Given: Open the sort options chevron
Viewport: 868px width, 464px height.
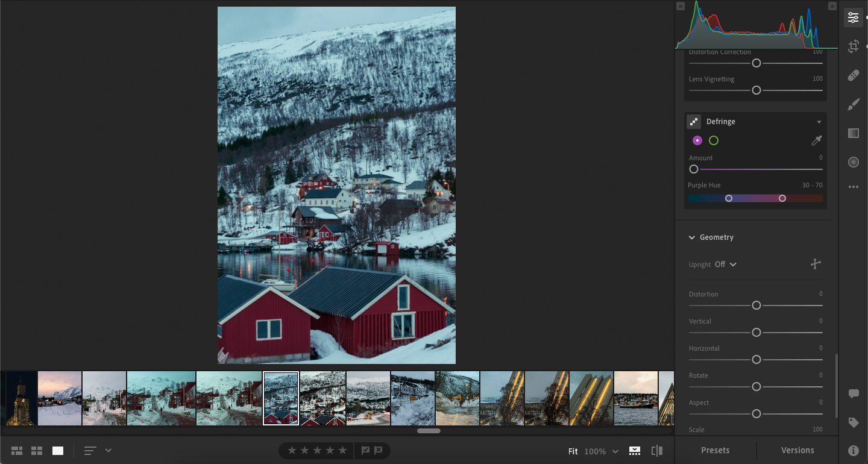Looking at the screenshot, I should (x=108, y=450).
